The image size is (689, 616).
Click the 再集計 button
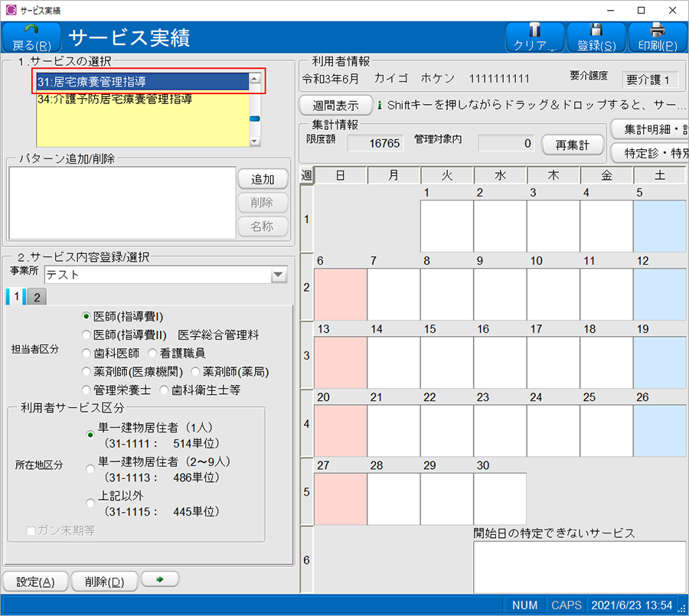click(573, 144)
